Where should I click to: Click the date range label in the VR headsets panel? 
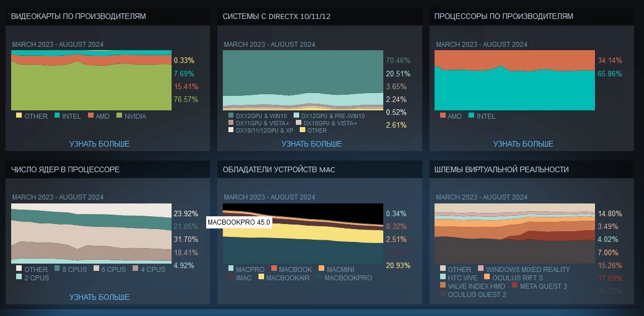(x=481, y=197)
